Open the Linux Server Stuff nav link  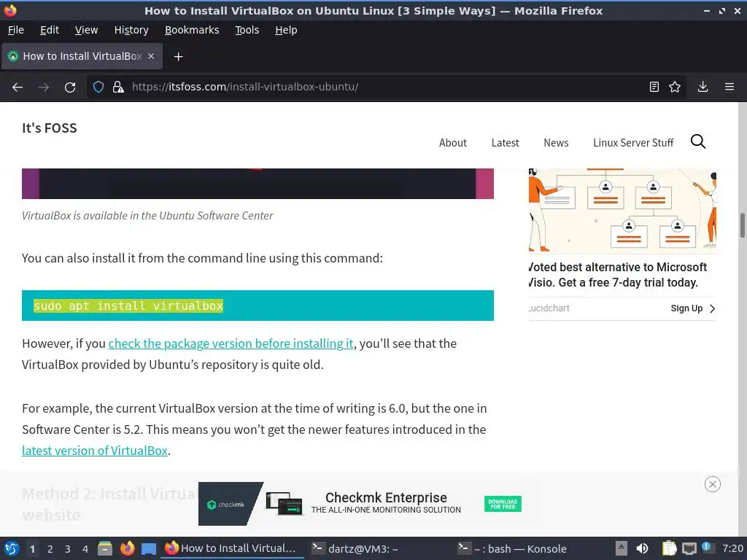click(x=633, y=143)
